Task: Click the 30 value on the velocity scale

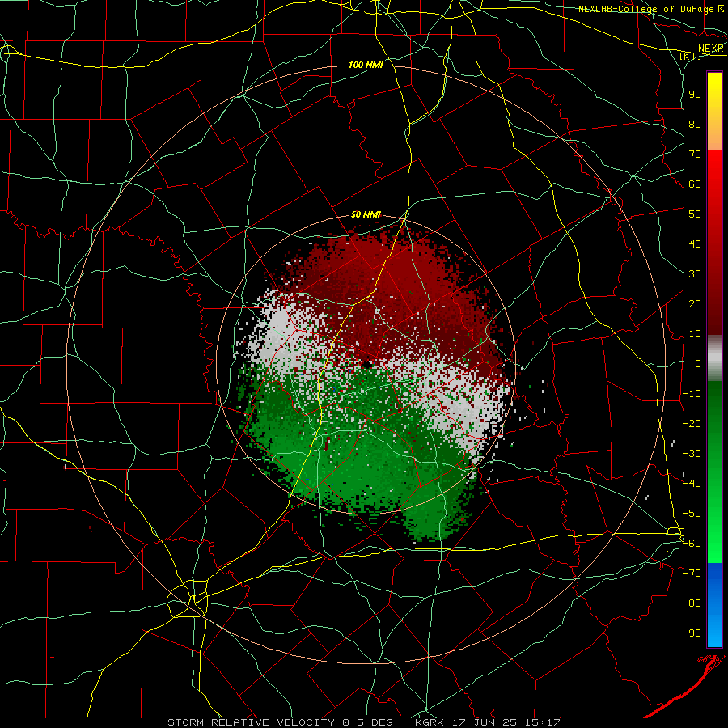Action: pos(695,274)
